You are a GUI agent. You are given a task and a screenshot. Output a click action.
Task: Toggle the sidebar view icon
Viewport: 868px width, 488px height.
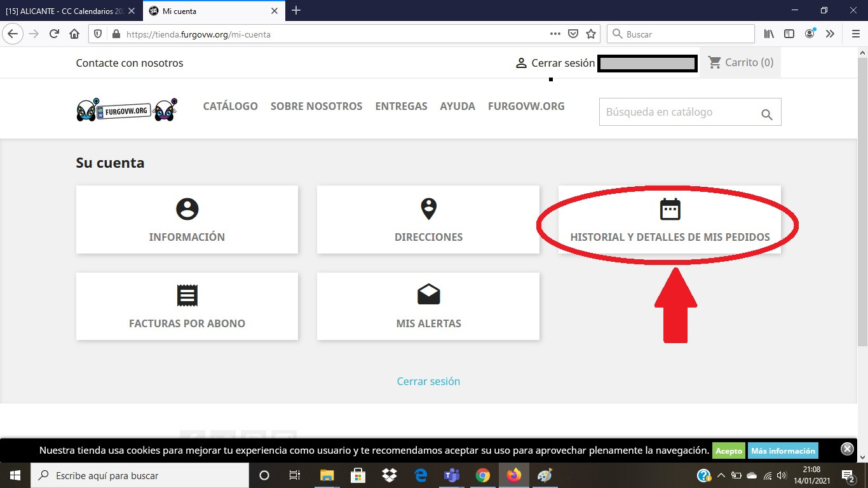(789, 34)
